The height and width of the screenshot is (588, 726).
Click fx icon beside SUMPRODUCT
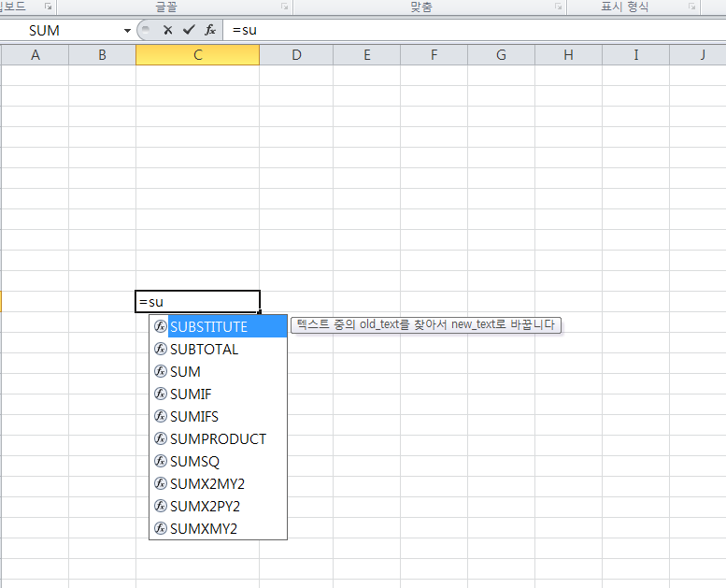[x=160, y=438]
